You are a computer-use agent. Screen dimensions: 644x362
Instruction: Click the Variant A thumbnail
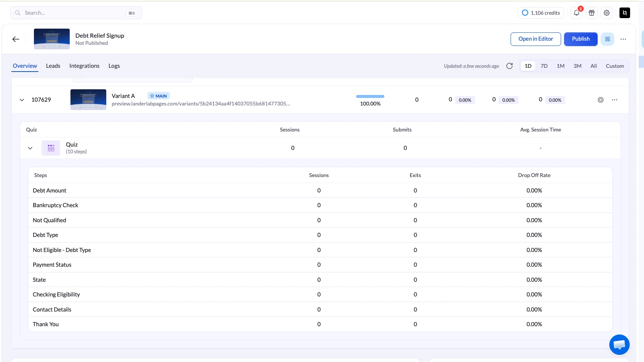[88, 100]
